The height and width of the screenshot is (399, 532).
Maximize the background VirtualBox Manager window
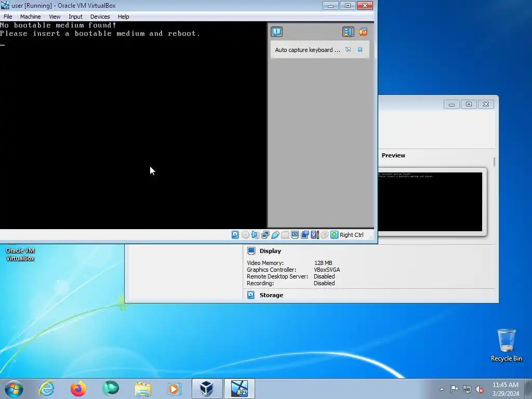click(469, 104)
